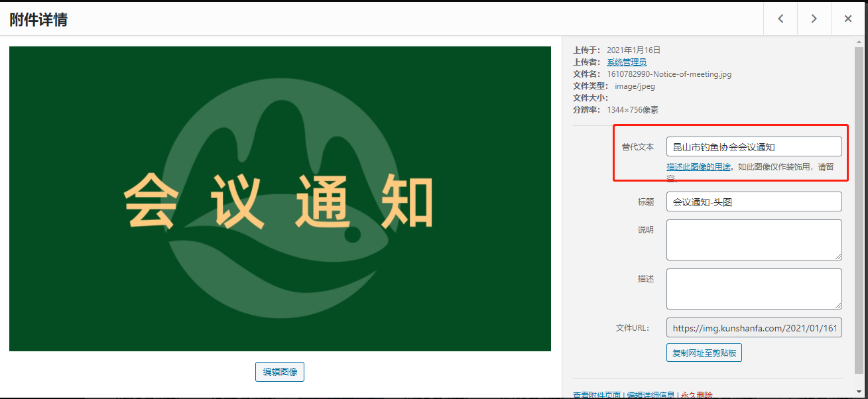Viewport: 868px width, 399px height.
Task: Click the upload date 2021年1月16日
Action: 634,50
